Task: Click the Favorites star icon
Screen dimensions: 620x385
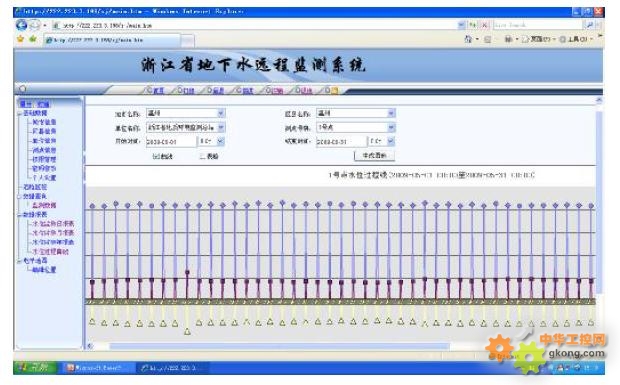Action: tap(21, 39)
